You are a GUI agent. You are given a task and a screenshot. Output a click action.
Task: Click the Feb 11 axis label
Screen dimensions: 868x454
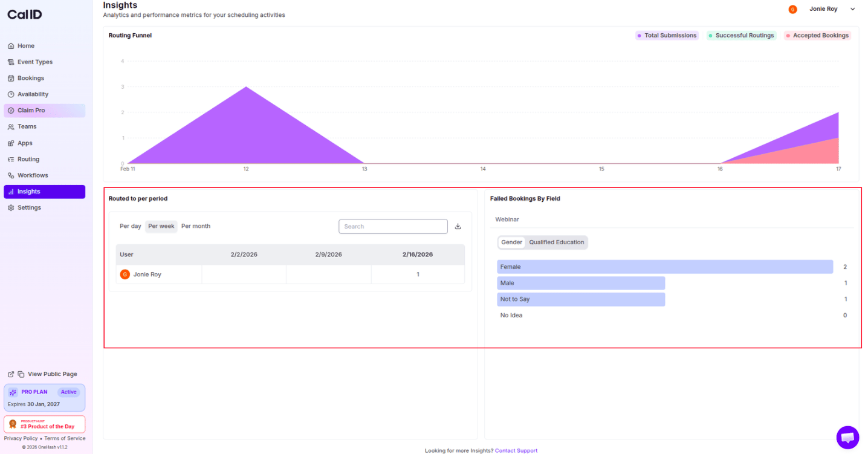pyautogui.click(x=128, y=169)
